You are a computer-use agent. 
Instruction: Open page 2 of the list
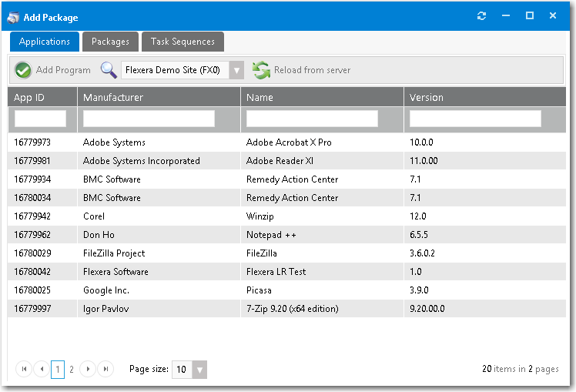72,370
